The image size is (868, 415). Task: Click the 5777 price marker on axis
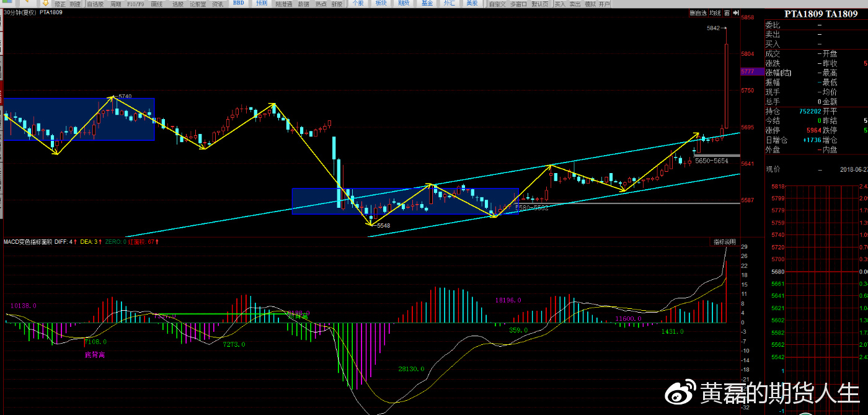pyautogui.click(x=753, y=71)
